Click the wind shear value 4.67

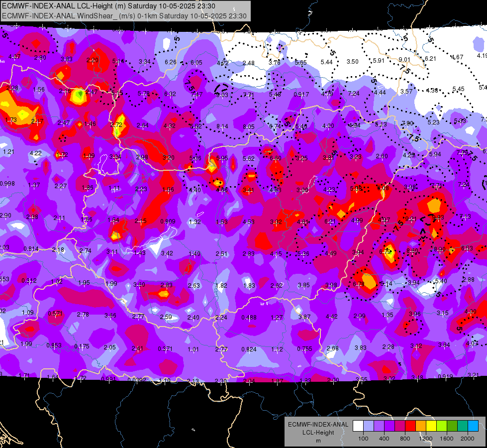[457, 57]
